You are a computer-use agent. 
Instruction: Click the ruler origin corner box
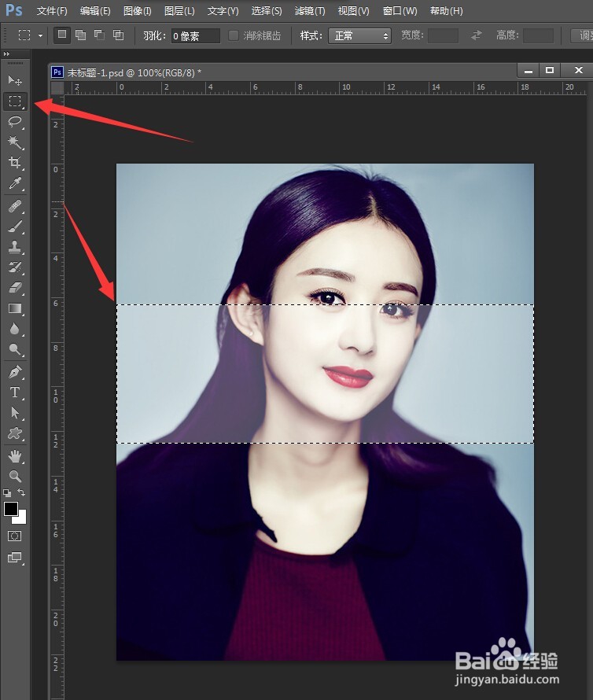click(x=57, y=88)
